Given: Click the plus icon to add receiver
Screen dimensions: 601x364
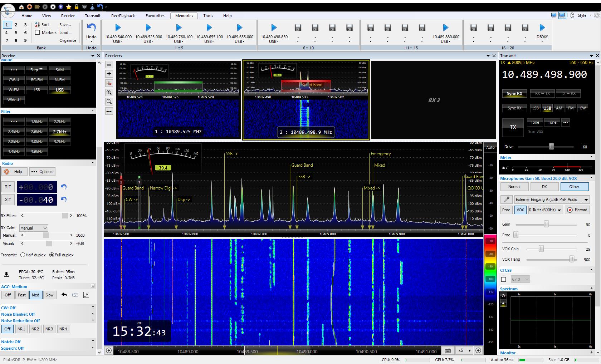Looking at the screenshot, I should point(109,74).
